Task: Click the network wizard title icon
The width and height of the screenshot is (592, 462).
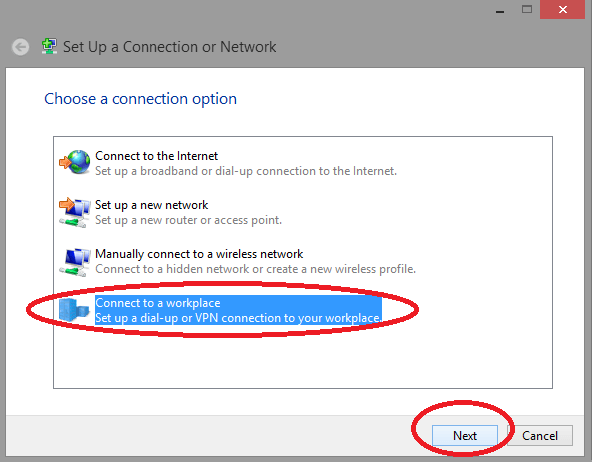Action: [49, 46]
